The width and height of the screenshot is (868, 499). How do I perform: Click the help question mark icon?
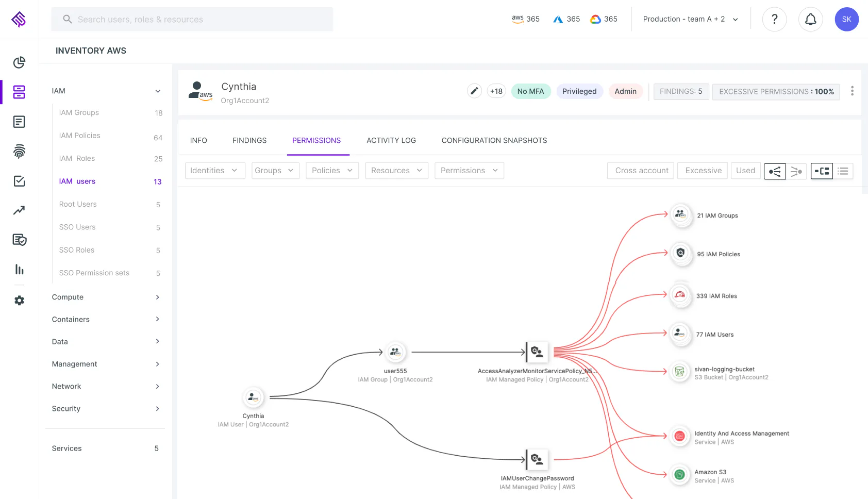[x=774, y=19]
